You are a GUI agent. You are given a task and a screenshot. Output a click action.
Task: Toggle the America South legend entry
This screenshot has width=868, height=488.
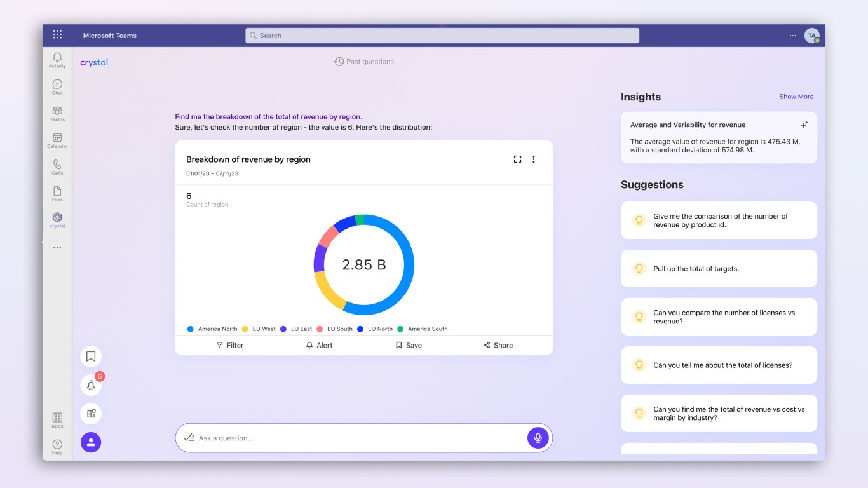[423, 329]
